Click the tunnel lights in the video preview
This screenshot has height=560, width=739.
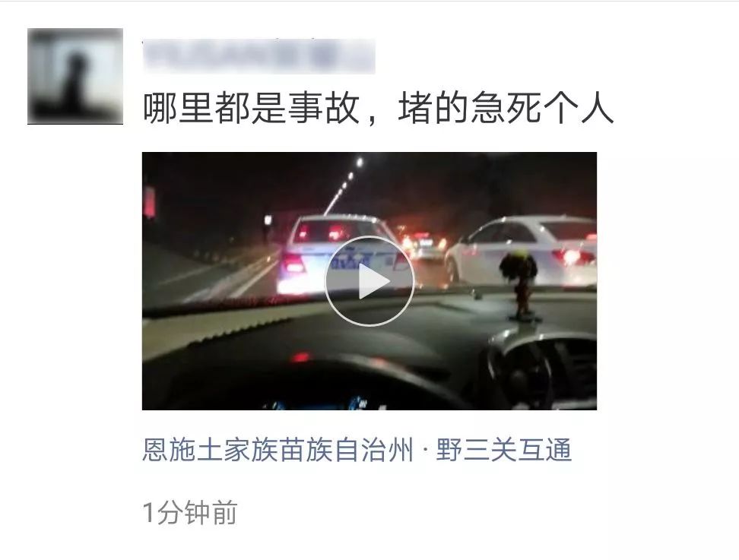pos(343,186)
